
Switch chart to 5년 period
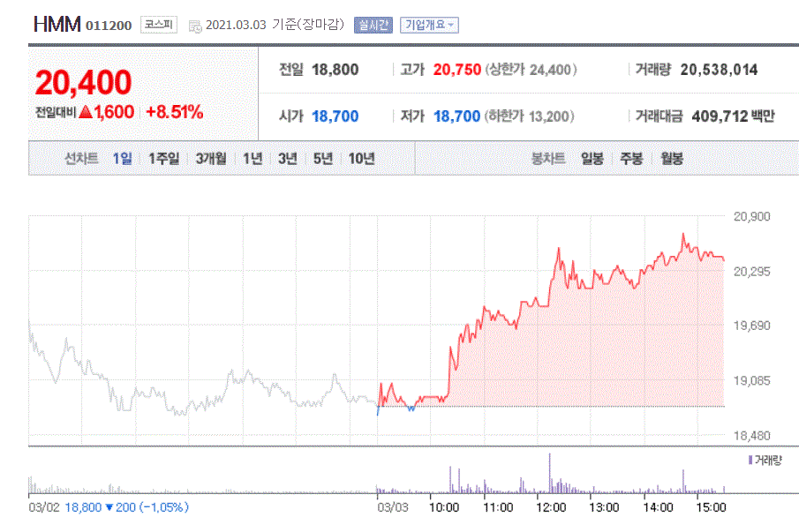coord(322,159)
